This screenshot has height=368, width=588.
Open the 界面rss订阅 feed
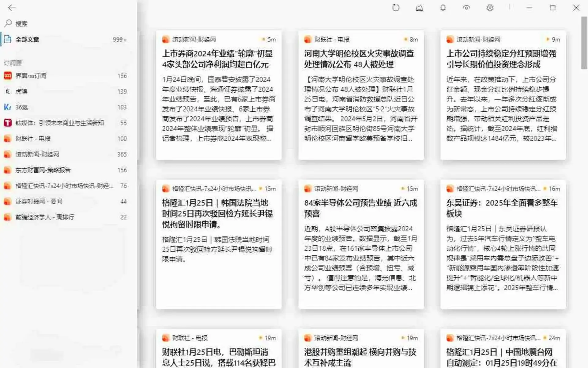[x=31, y=76]
